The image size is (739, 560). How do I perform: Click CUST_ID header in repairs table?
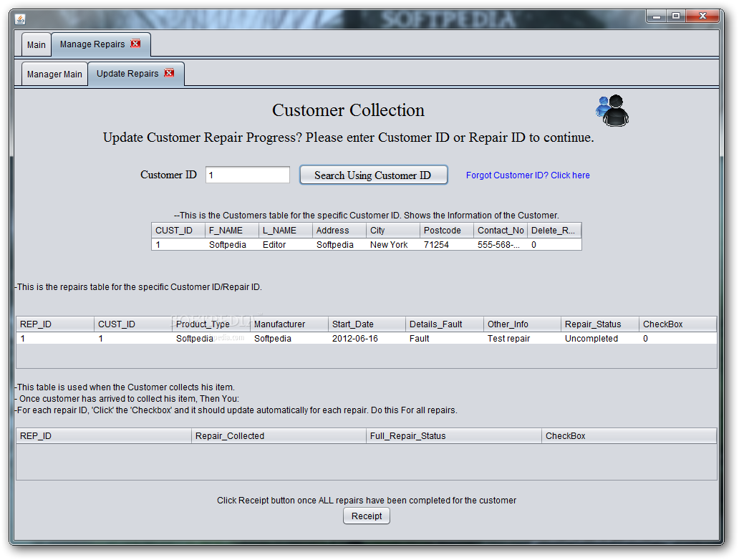pyautogui.click(x=133, y=324)
